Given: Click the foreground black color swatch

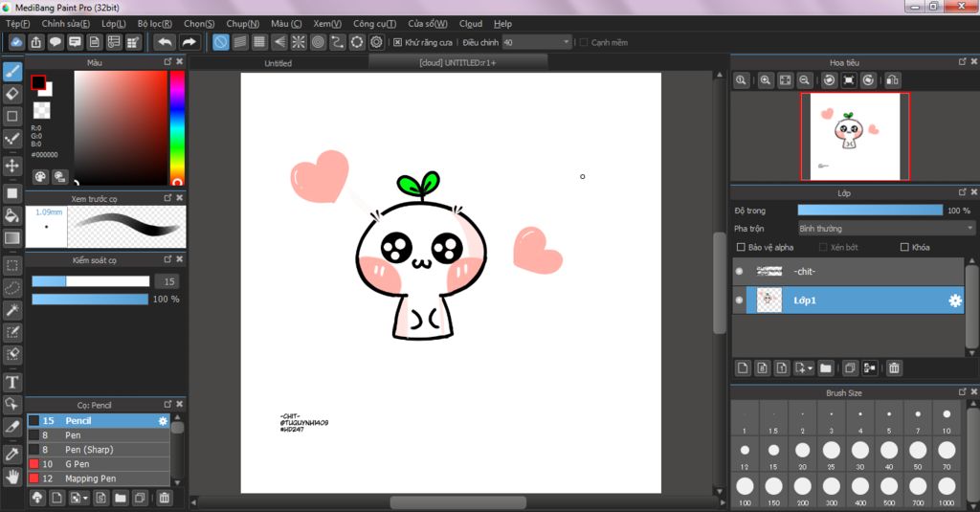Looking at the screenshot, I should 38,82.
